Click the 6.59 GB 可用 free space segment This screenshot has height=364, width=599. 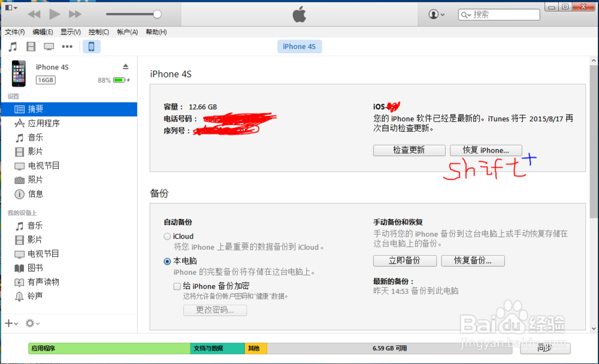click(x=390, y=348)
